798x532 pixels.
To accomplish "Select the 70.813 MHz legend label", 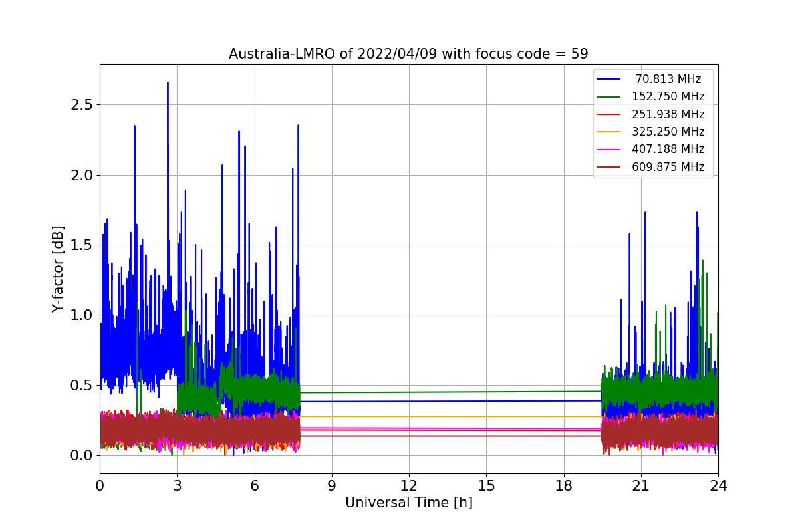I will (668, 79).
